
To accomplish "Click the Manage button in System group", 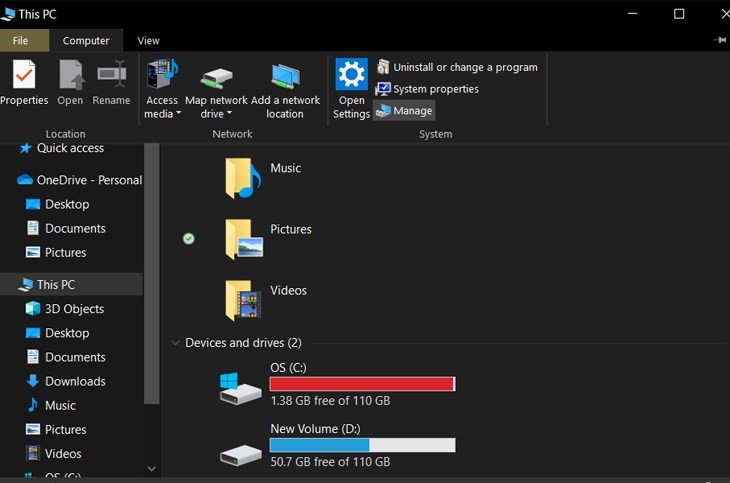I will 404,111.
